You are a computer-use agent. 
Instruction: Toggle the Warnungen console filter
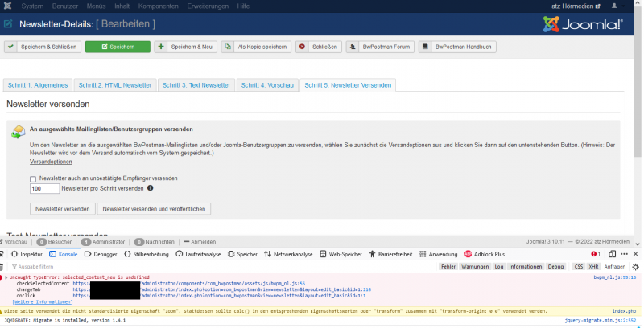[x=475, y=266]
